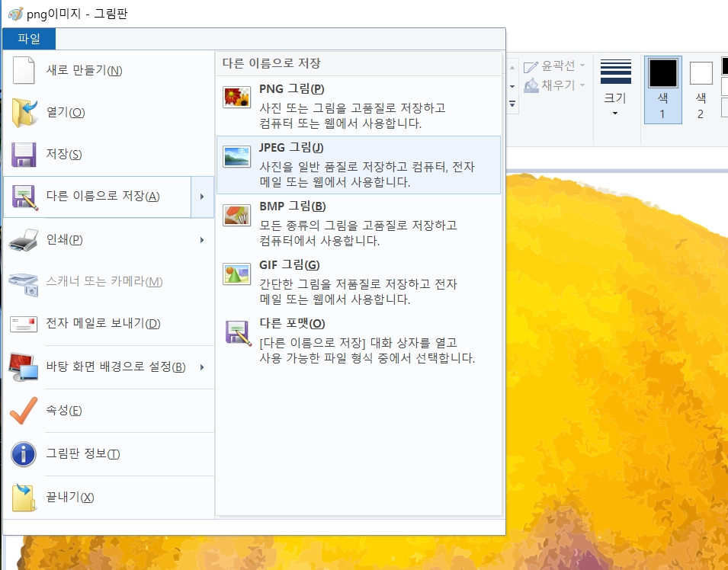Viewport: 728px width, 570px height.
Task: Open 다른 포맷(O) save dialog
Action: (x=358, y=341)
